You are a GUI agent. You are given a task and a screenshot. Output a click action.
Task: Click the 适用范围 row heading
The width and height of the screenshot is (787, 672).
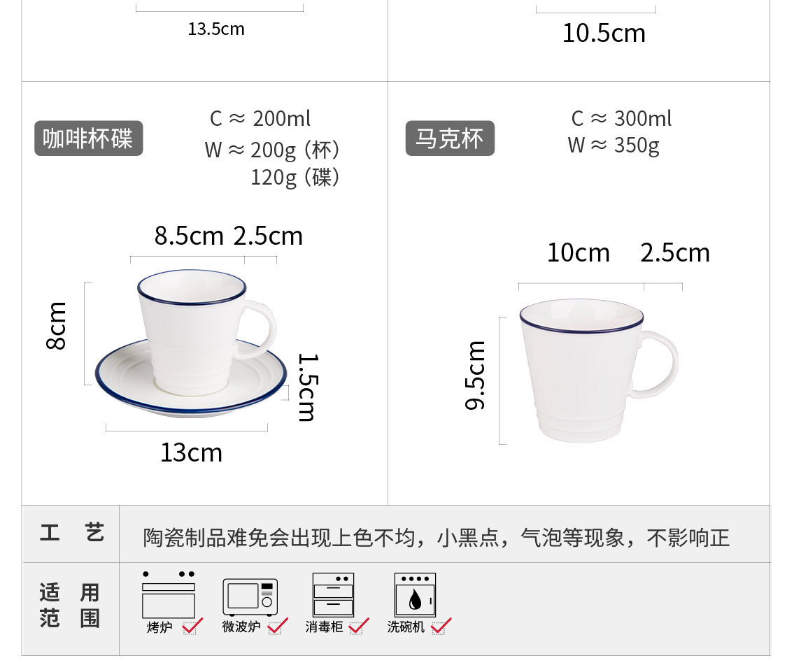point(70,606)
